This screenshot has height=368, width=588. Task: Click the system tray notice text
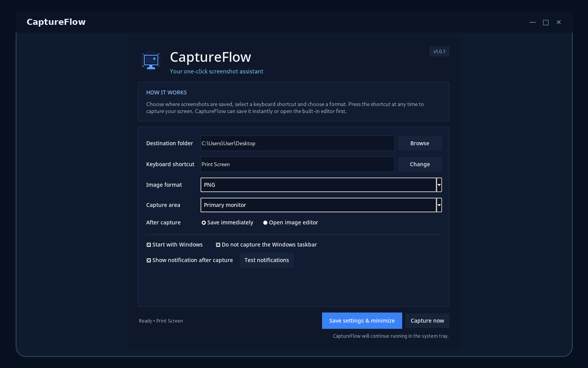point(390,336)
